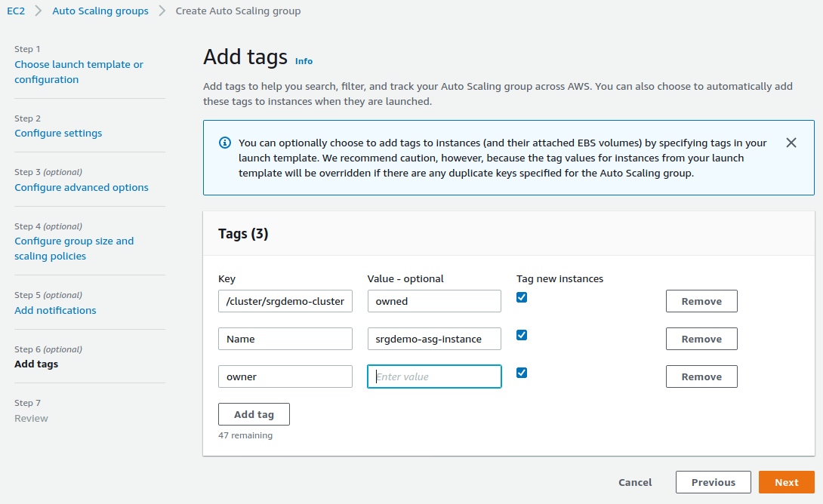Jump to Configure settings step
Image resolution: width=823 pixels, height=504 pixels.
(58, 134)
